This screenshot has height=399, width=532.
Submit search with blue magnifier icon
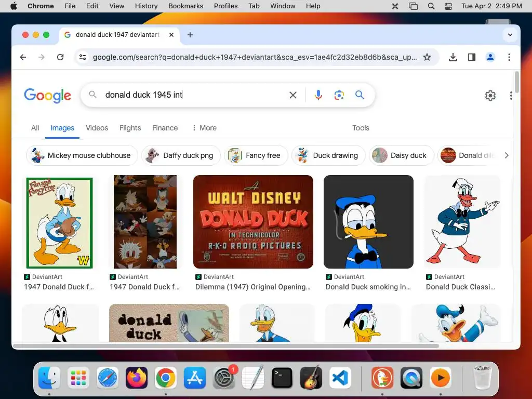(360, 95)
